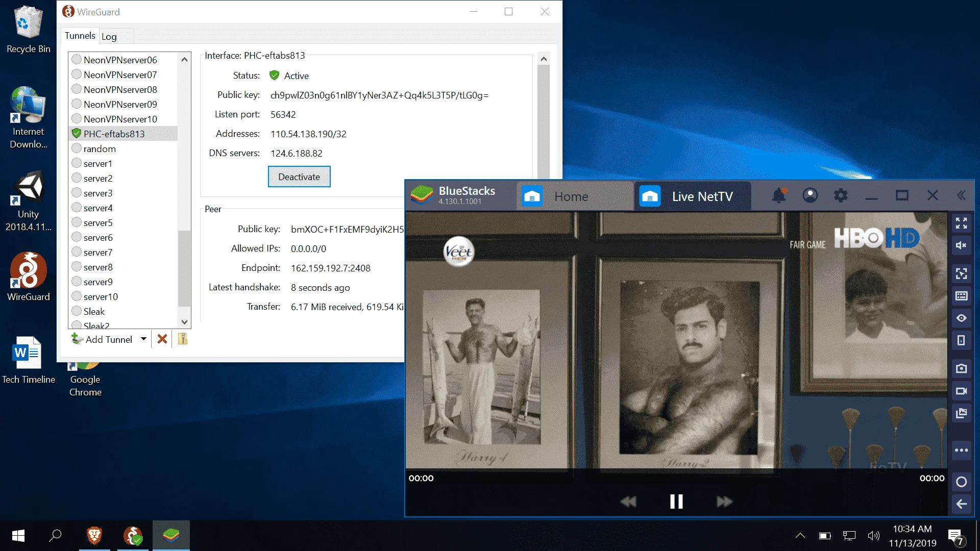This screenshot has height=551, width=980.
Task: Toggle the BlueStacks eye overlay icon
Action: coord(961,318)
